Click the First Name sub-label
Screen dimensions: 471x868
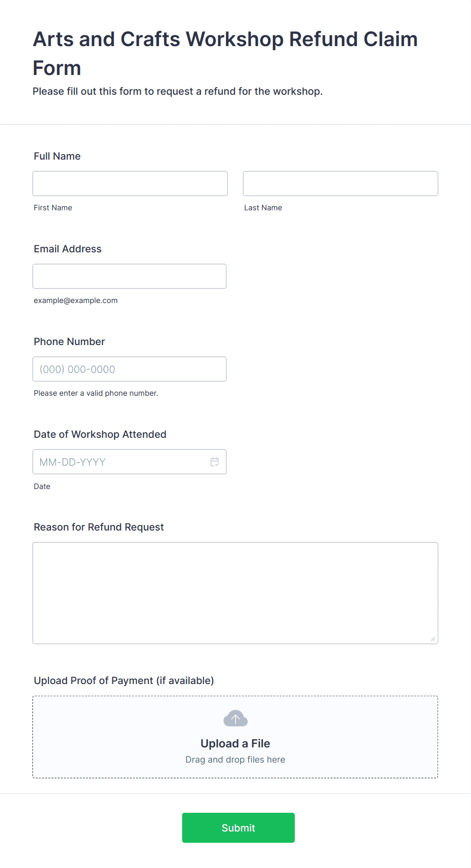[x=53, y=208]
